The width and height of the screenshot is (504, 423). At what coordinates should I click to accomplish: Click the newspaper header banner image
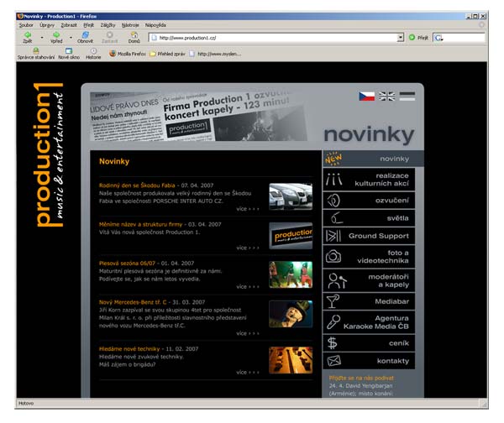198,117
